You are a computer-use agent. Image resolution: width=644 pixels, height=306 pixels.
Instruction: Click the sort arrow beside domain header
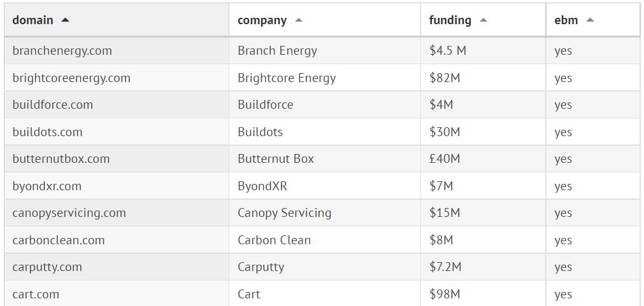click(65, 20)
